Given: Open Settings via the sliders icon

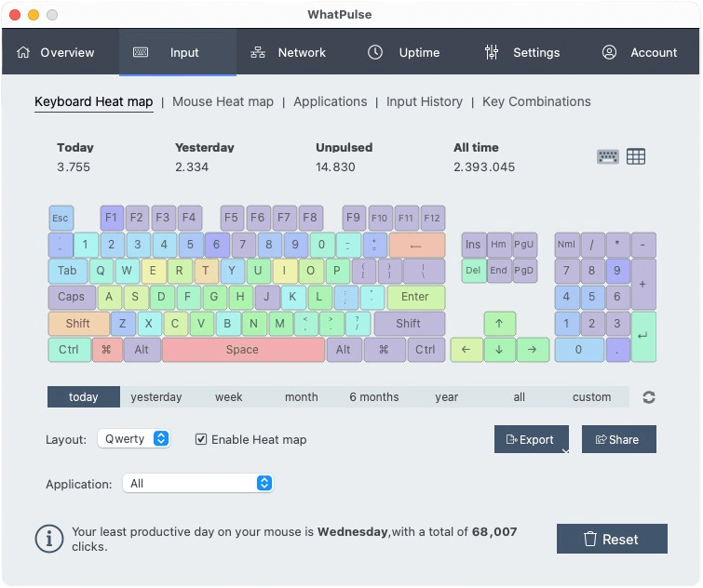Looking at the screenshot, I should tap(492, 52).
